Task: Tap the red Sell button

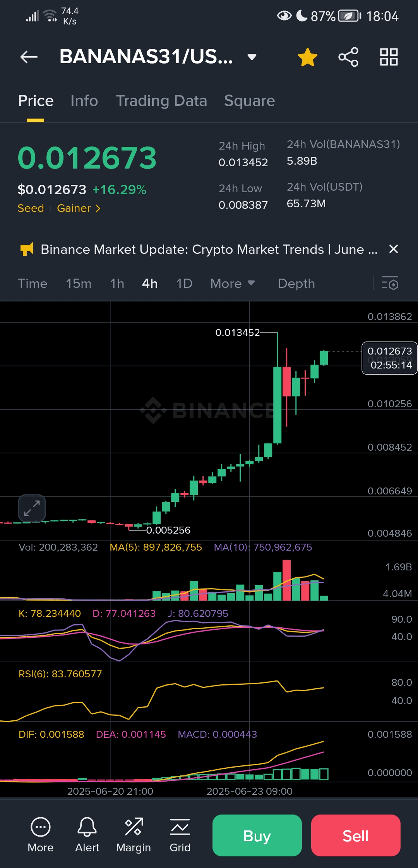Action: [x=356, y=835]
